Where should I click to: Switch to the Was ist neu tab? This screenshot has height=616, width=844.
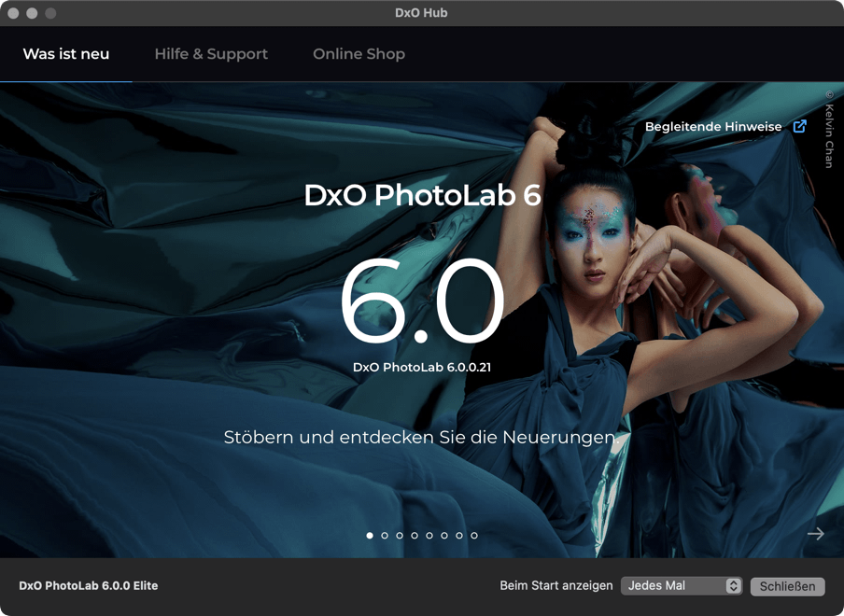(x=66, y=54)
